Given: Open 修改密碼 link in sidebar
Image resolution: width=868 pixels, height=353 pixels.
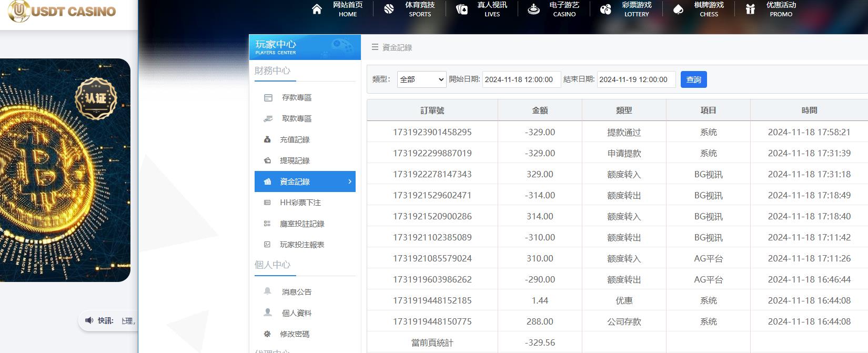Looking at the screenshot, I should [295, 334].
